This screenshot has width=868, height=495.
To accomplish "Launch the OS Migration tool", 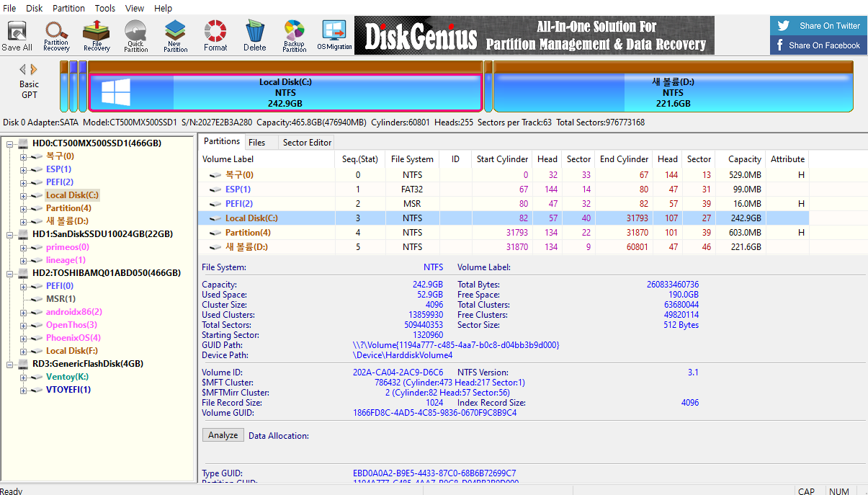I will tap(334, 36).
